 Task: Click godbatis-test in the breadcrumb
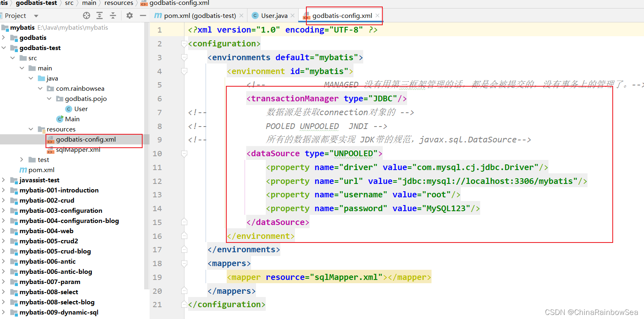[37, 3]
